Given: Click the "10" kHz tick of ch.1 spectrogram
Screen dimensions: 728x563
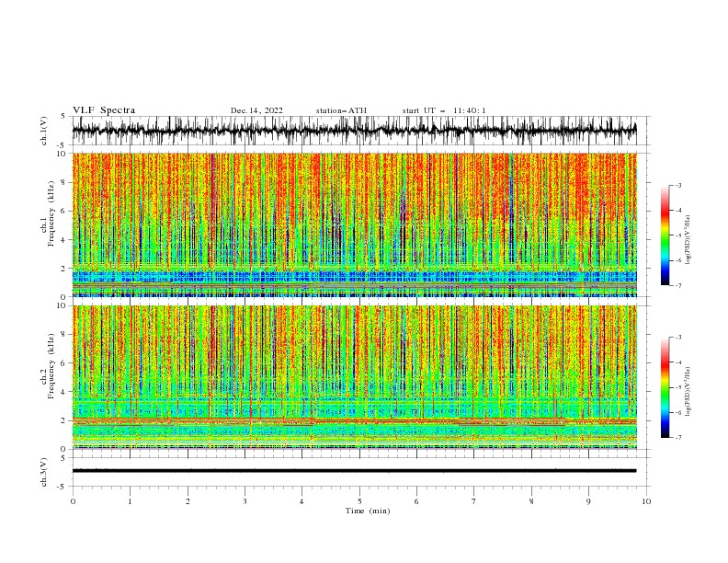Looking at the screenshot, I should pyautogui.click(x=63, y=154).
